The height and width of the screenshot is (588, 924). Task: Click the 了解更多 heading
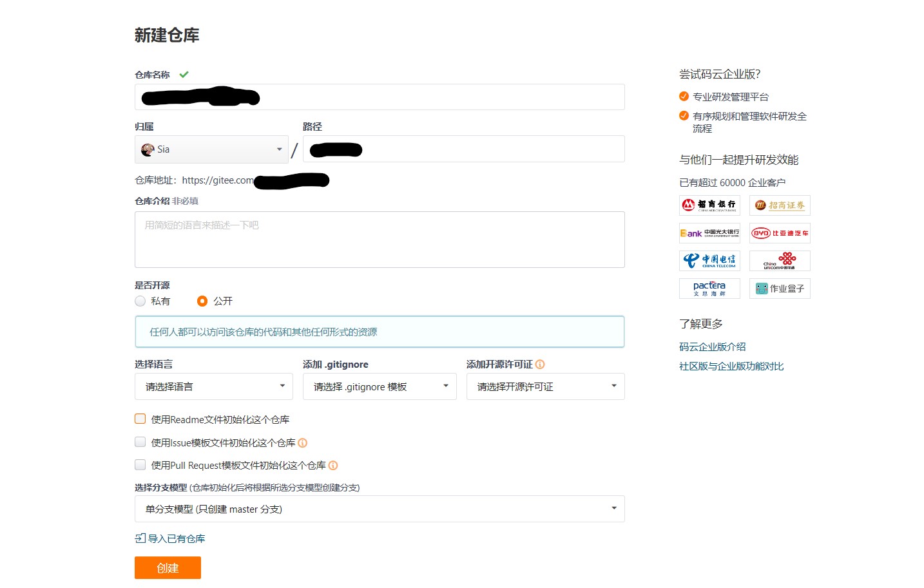pyautogui.click(x=701, y=324)
